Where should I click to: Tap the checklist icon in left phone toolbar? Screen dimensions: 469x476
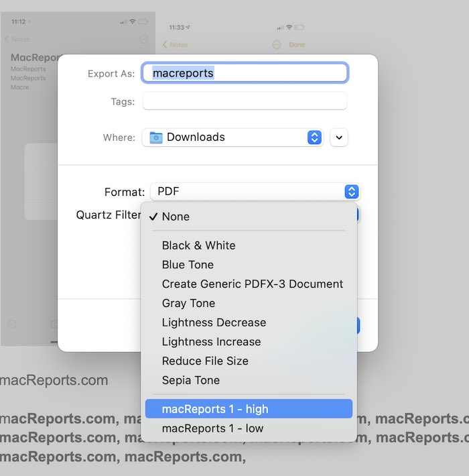12,324
